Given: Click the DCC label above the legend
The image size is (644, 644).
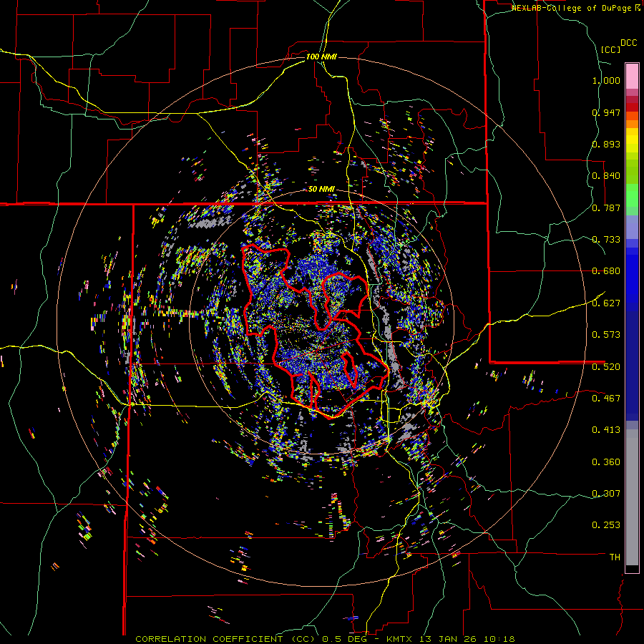Looking at the screenshot, I should (629, 43).
